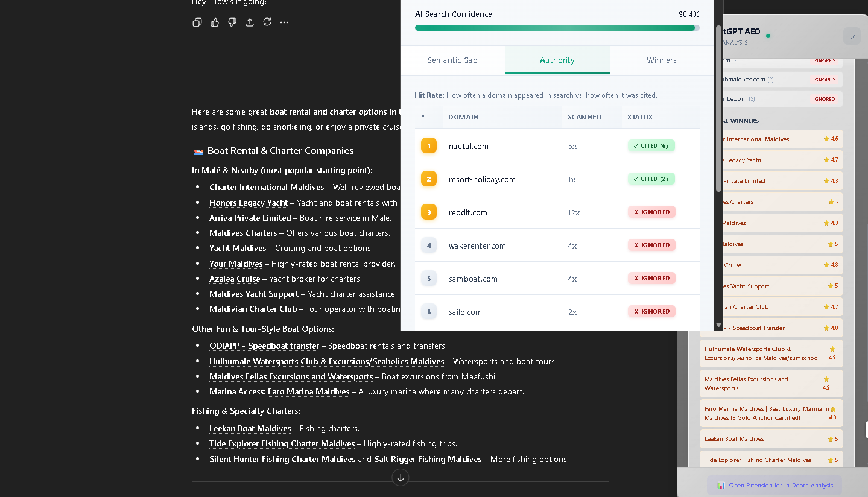
Task: Click the Leekan Boat Maldives winner card
Action: point(770,439)
